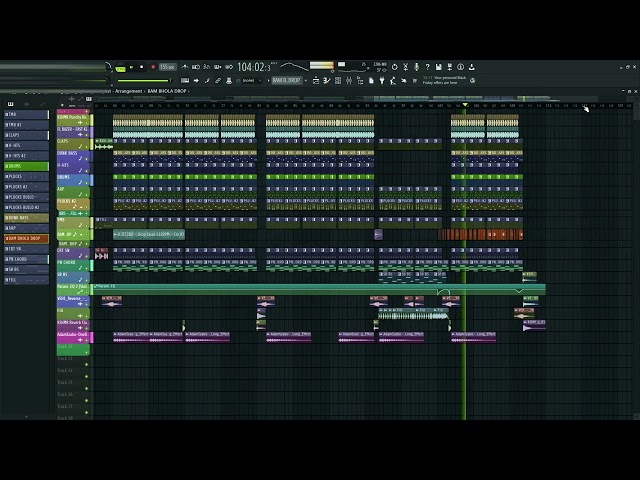The width and height of the screenshot is (640, 480).
Task: Toggle blend recording overdub icon
Action: tap(218, 67)
